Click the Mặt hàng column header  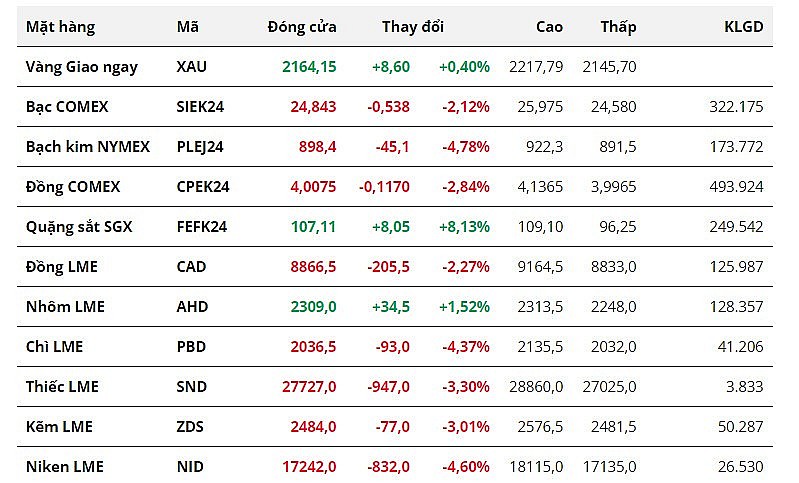coord(60,27)
